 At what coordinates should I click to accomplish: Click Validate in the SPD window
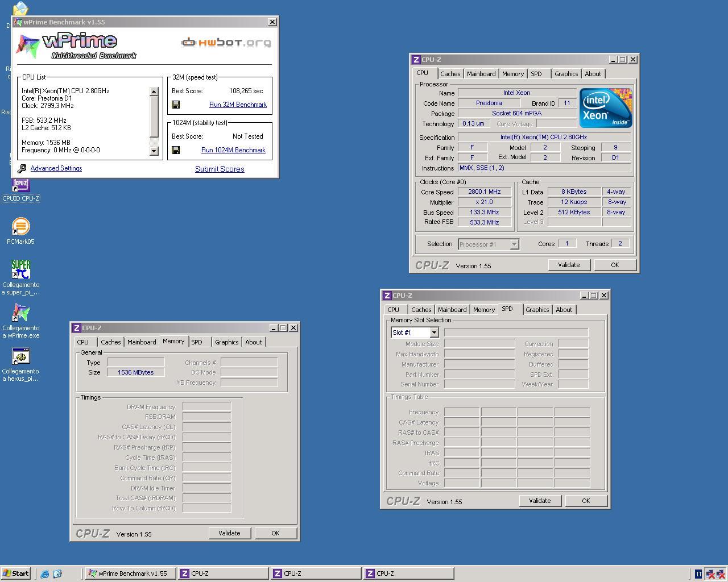point(540,501)
